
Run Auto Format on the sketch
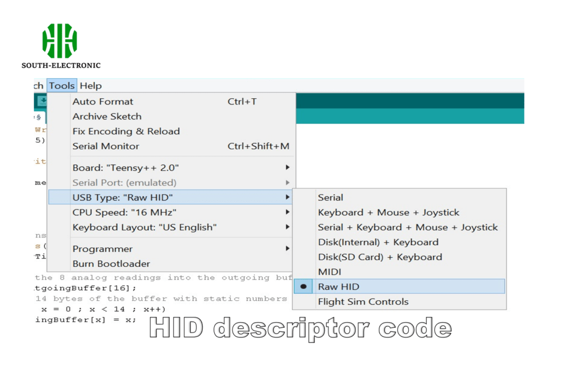103,101
